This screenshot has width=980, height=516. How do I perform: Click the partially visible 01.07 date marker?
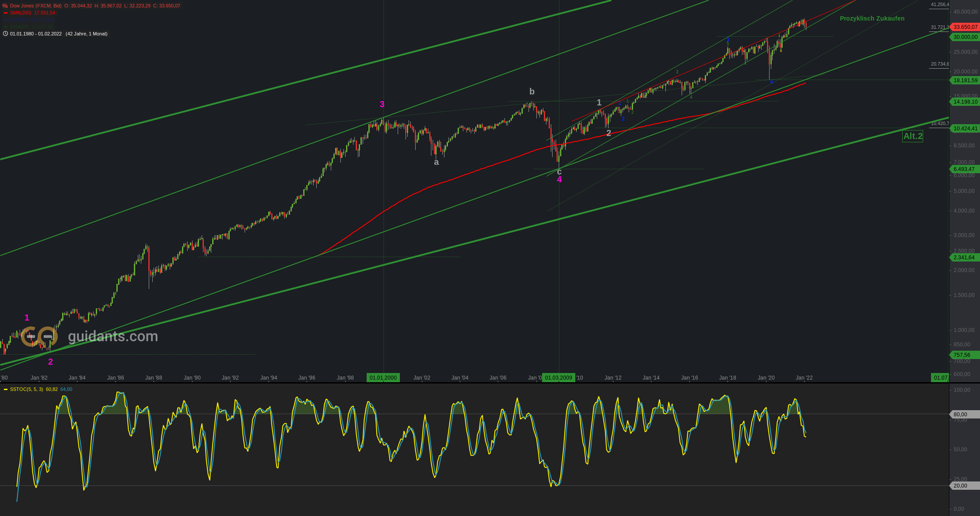click(x=940, y=378)
